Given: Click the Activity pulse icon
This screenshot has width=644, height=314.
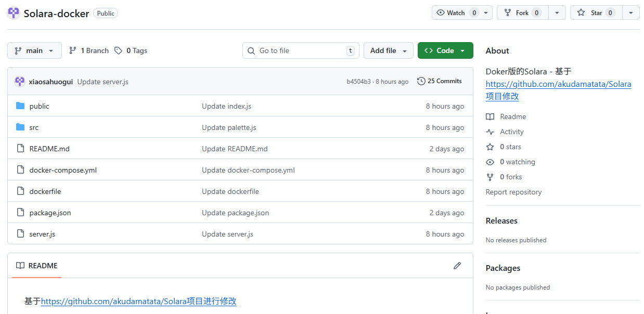Looking at the screenshot, I should pos(490,132).
